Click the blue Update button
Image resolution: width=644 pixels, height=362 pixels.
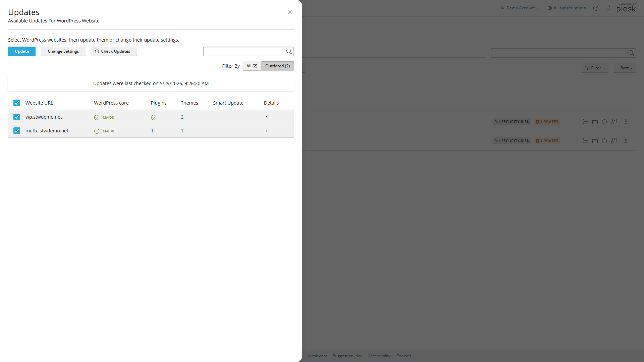tap(22, 51)
